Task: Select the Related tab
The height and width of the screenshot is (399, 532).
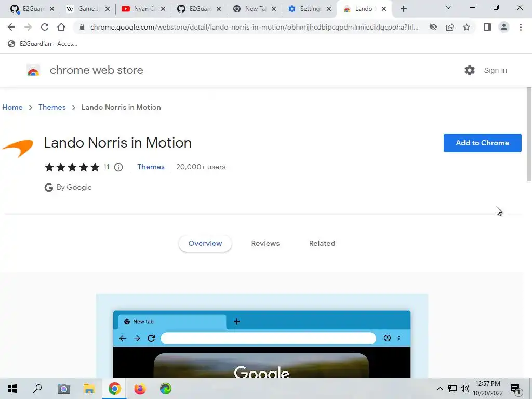Action: [322, 243]
